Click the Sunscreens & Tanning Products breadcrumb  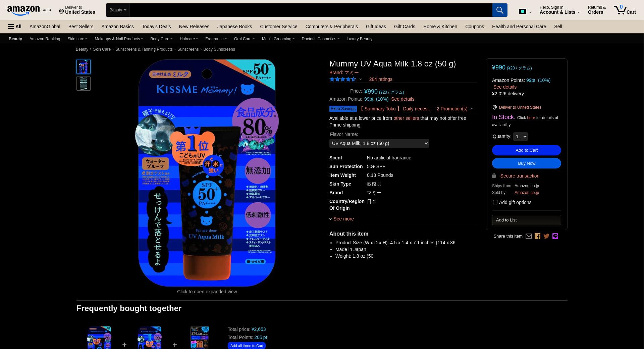click(x=144, y=49)
